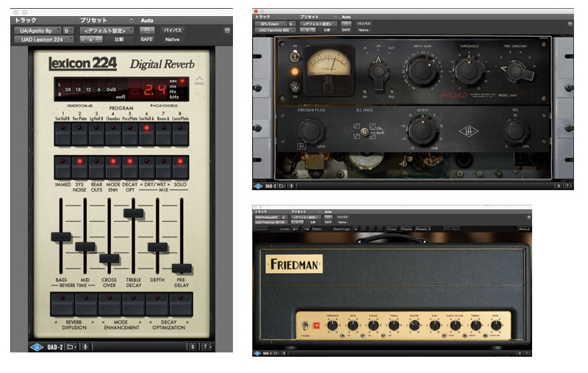Image resolution: width=588 pixels, height=373 pixels.
Task: Click the SAFE button in Lexicon window
Action: (146, 40)
